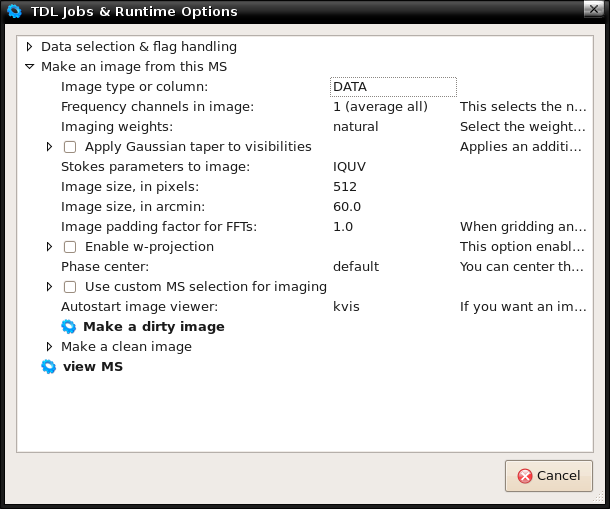The width and height of the screenshot is (610, 509).
Task: Close the TDL Jobs window
Action: 594,9
